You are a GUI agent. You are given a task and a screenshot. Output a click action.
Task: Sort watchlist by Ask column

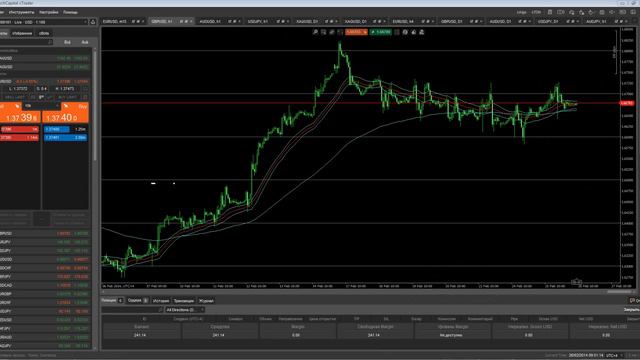click(x=84, y=42)
